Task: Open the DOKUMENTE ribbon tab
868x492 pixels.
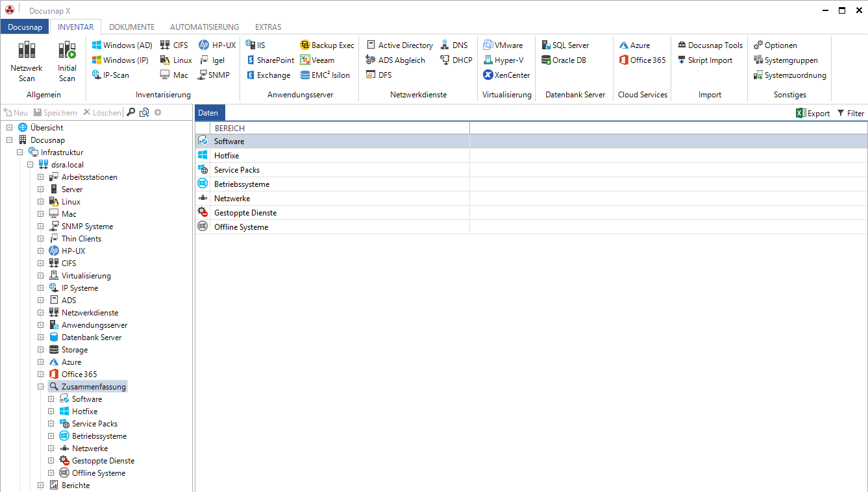Action: 132,27
